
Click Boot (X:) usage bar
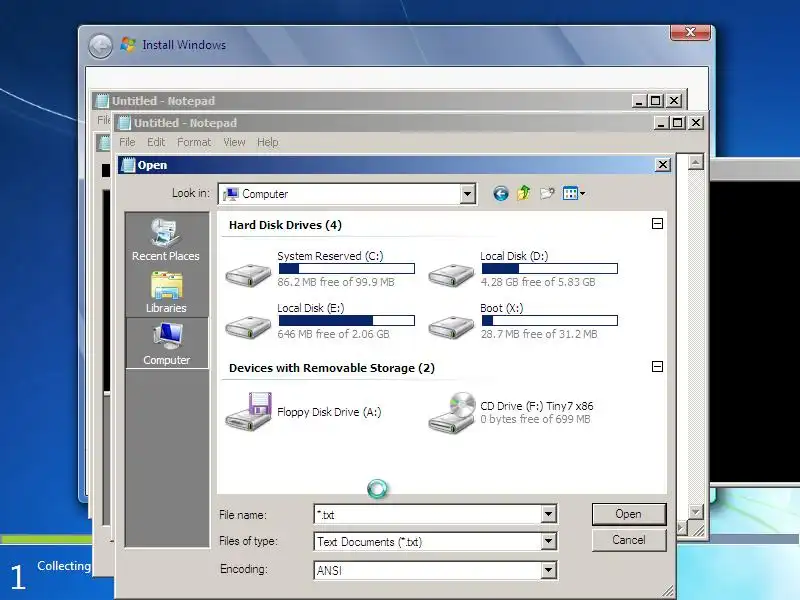(x=549, y=320)
